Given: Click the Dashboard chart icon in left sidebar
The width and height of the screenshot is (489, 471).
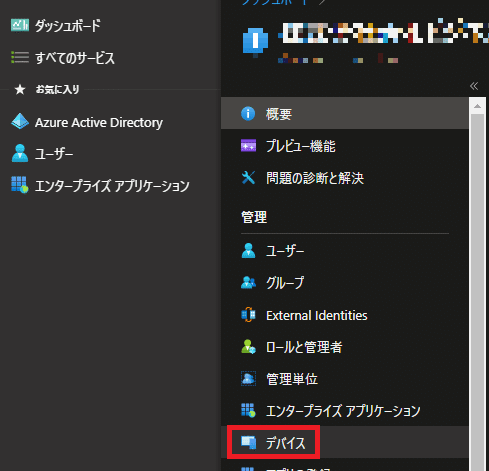Looking at the screenshot, I should click(20, 25).
